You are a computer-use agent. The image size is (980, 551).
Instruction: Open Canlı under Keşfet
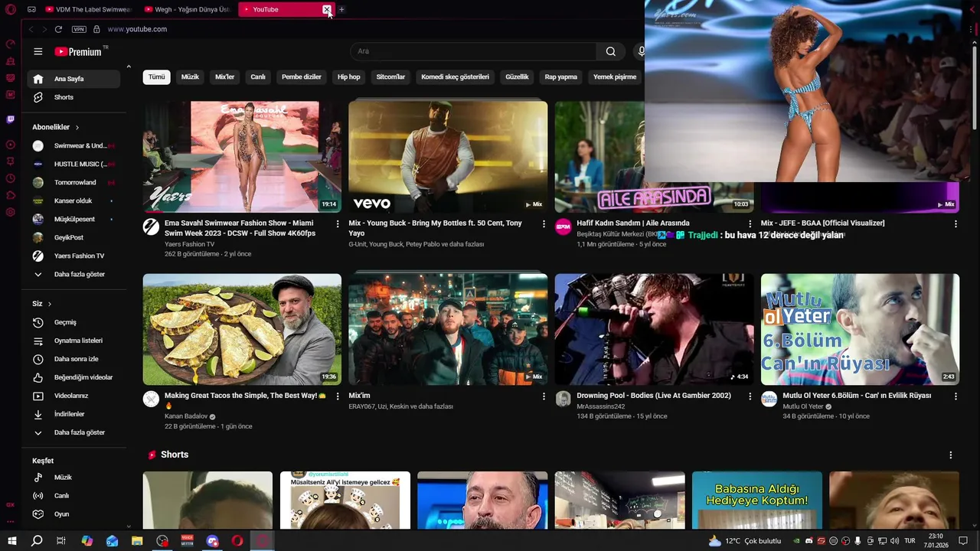tap(73, 496)
